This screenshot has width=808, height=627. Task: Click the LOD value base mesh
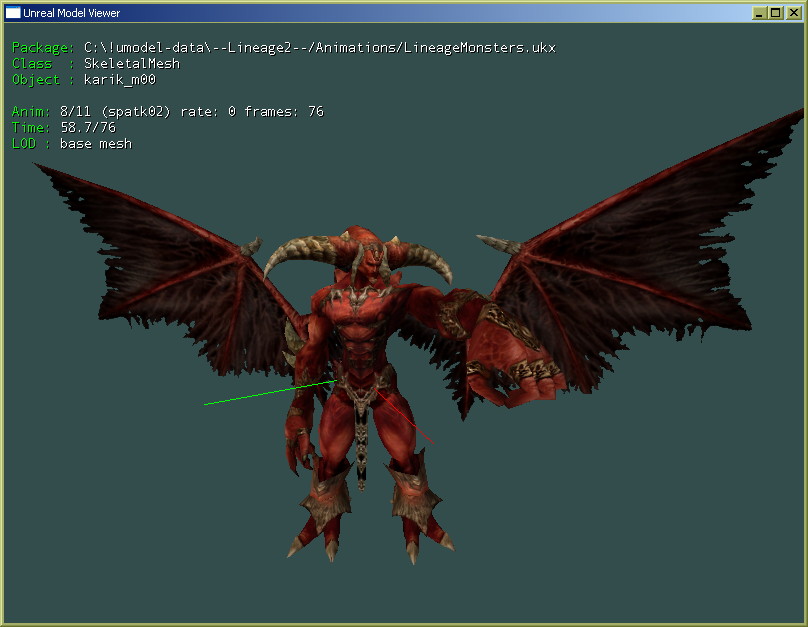(96, 144)
